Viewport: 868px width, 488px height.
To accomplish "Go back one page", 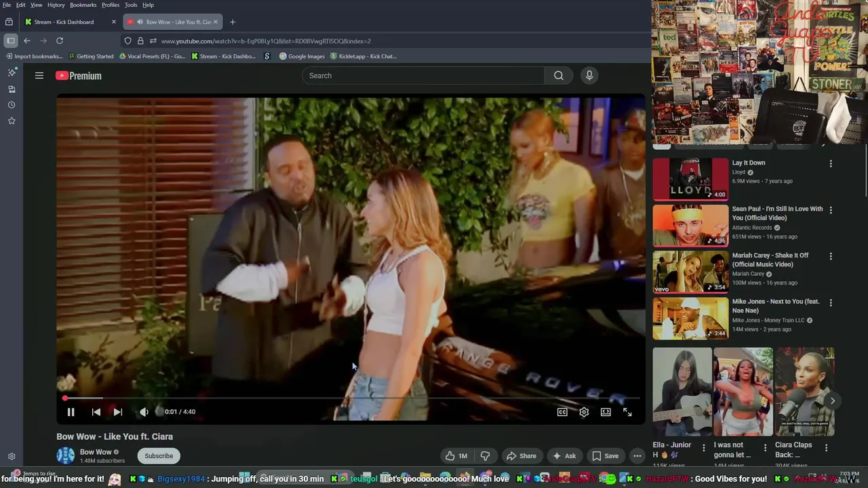I will [27, 41].
